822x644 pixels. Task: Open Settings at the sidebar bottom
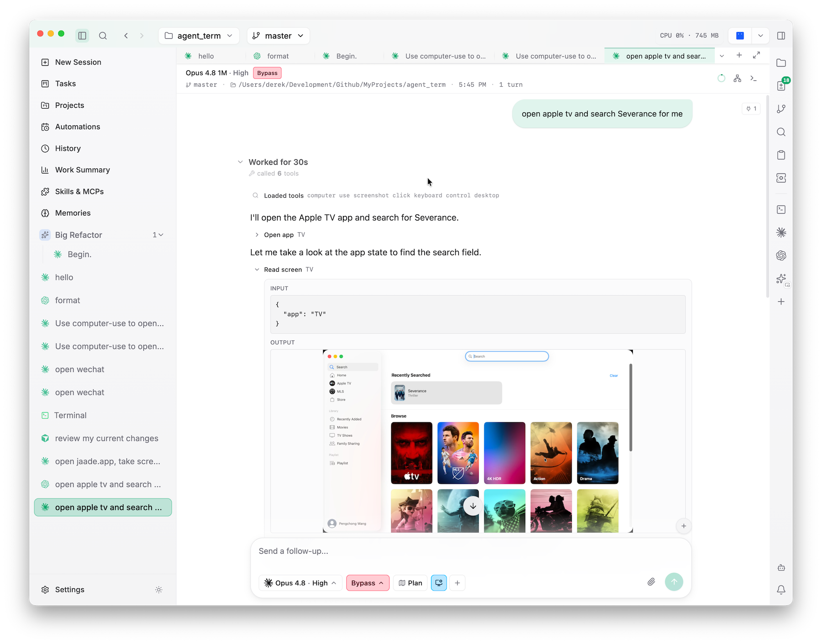(x=69, y=590)
